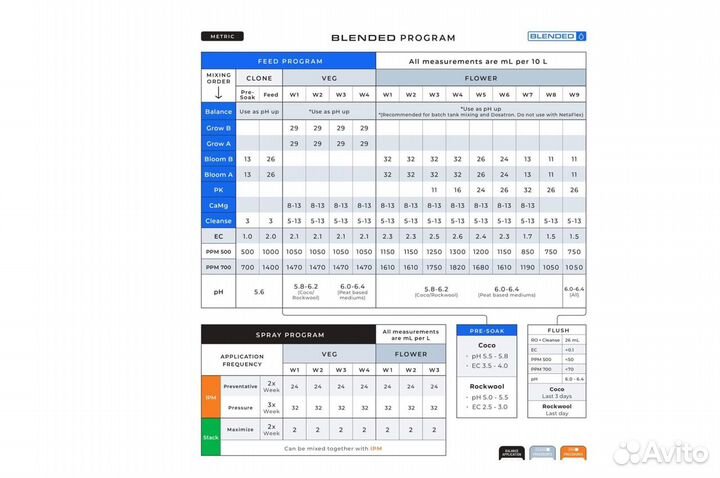The width and height of the screenshot is (720, 478).
Task: Click the CaMg row label
Action: pos(218,205)
